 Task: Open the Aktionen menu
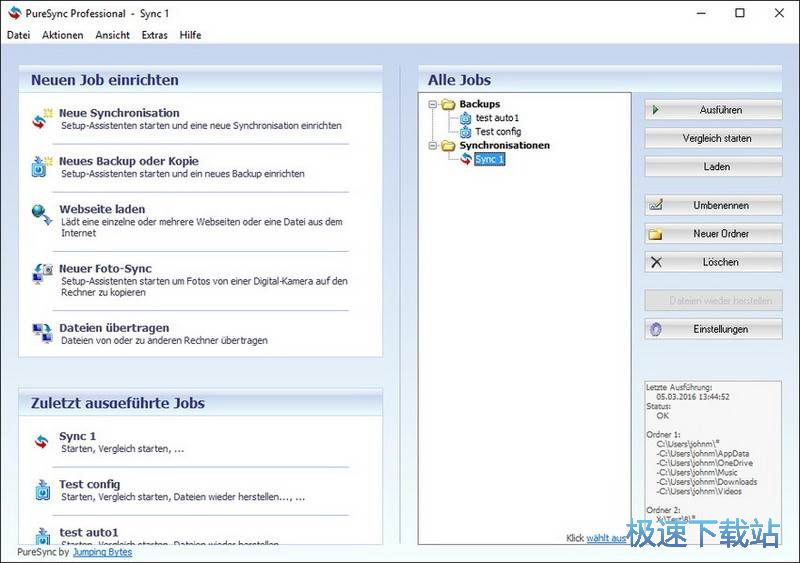point(63,35)
